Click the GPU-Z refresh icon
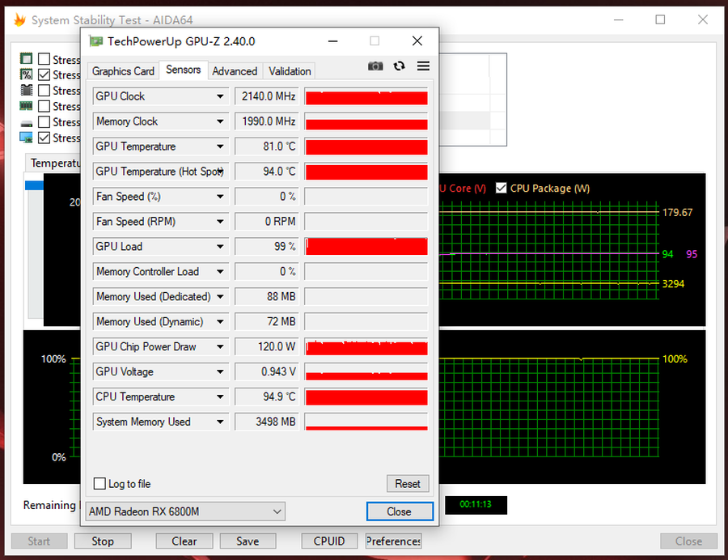The image size is (728, 560). point(399,66)
